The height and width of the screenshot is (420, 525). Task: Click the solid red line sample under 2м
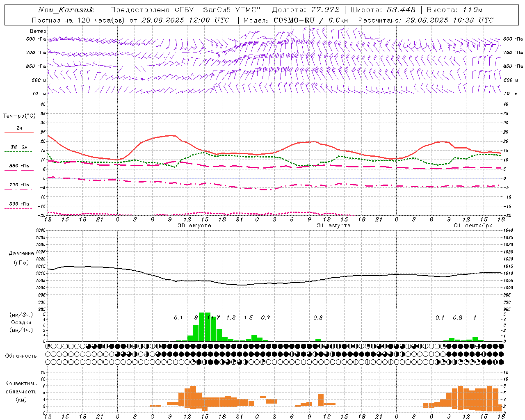tap(19, 132)
